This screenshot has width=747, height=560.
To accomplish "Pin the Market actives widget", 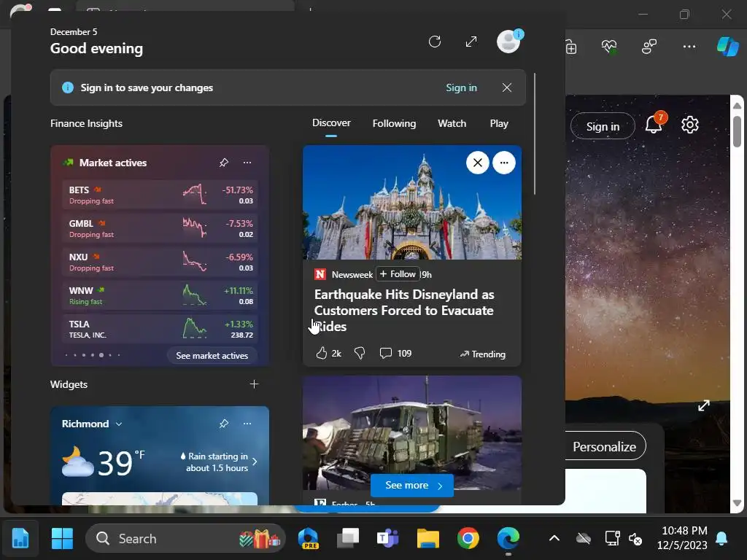I will pos(224,163).
